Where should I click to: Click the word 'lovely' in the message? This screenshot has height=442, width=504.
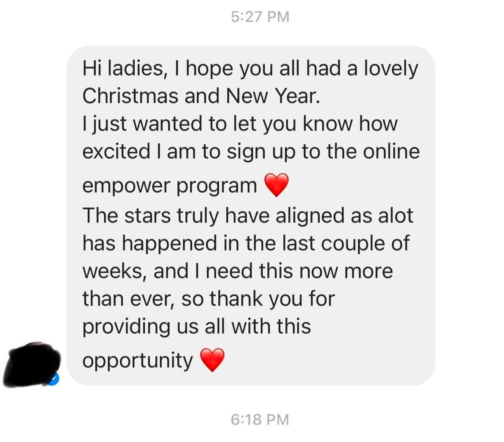coord(391,69)
